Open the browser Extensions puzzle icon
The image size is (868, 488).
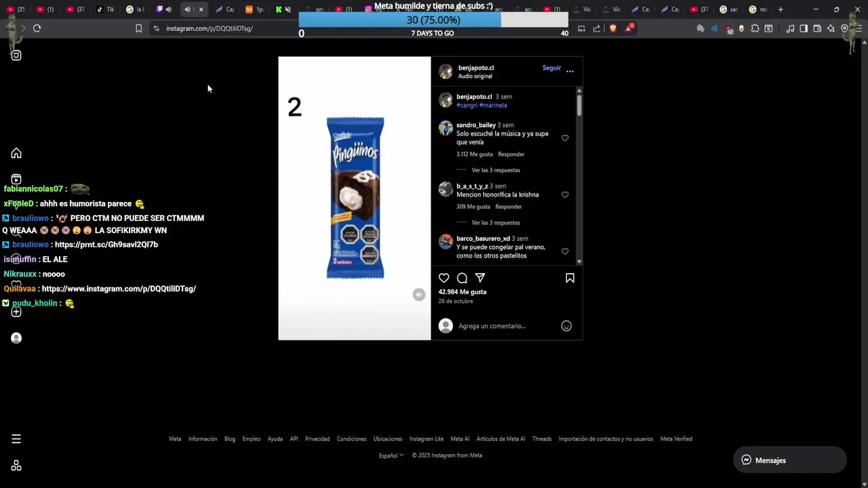coord(755,28)
